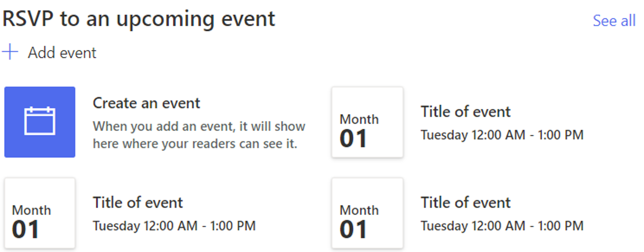Click the 01 day number in the bottom-left tile
Screen dimensions: 644x252
pos(25,229)
